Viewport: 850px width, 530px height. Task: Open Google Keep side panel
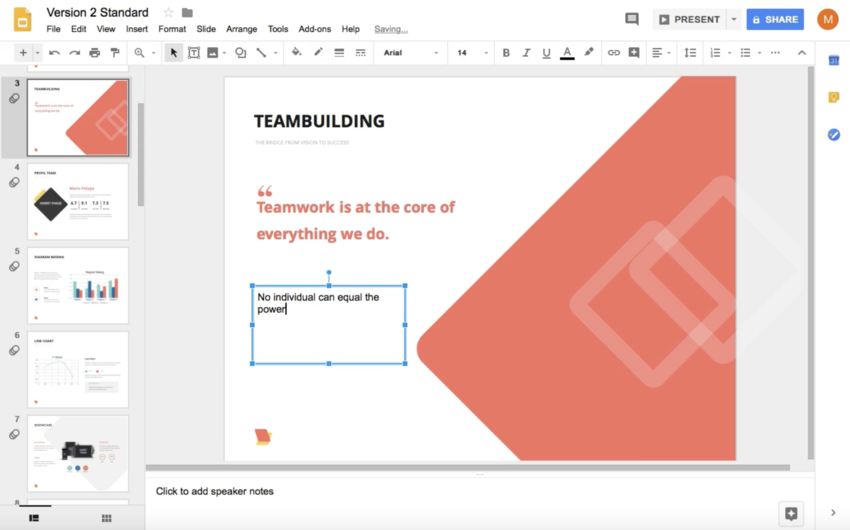(x=834, y=98)
